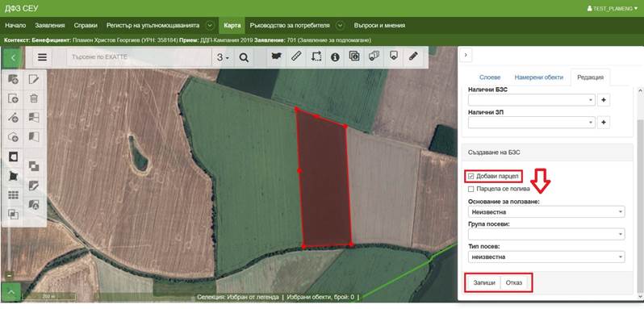Image resolution: width=644 pixels, height=309 pixels.
Task: Click the shaded page edit icon
Action: pos(34,186)
